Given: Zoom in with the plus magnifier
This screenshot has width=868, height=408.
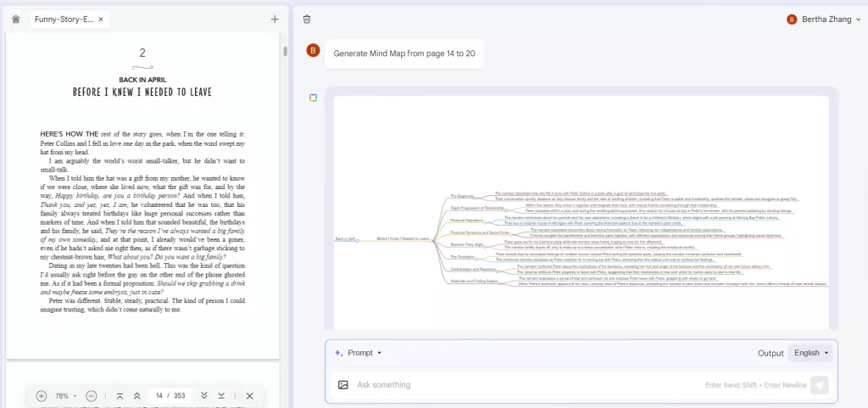Looking at the screenshot, I should 42,396.
